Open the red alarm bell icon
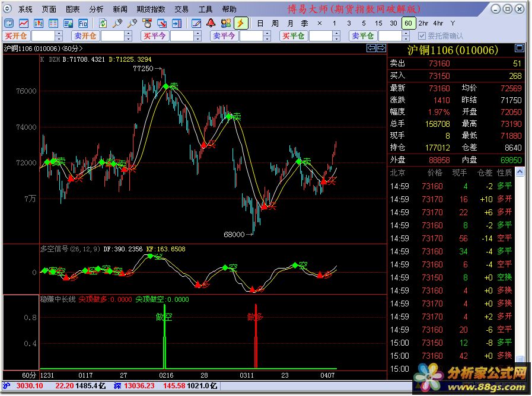 tap(211, 23)
